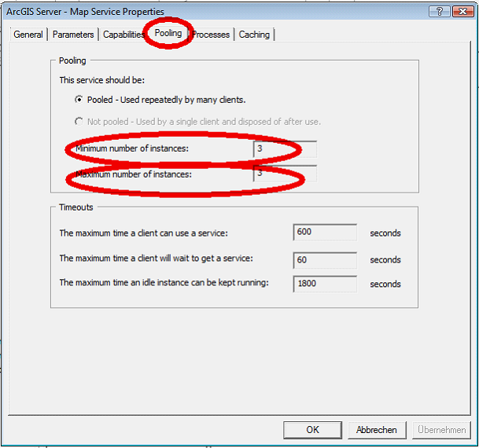
Task: Open the Parameters tab
Action: coord(73,35)
